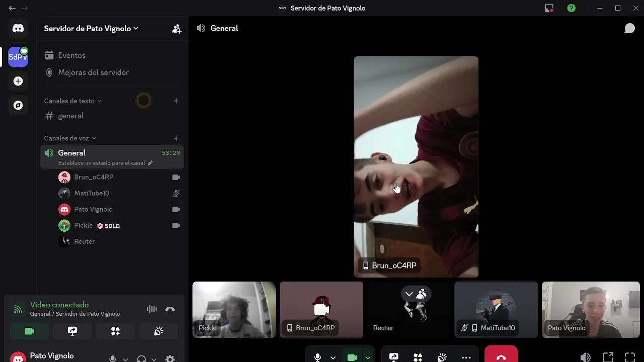Enter full screen mode for the call

(x=629, y=357)
